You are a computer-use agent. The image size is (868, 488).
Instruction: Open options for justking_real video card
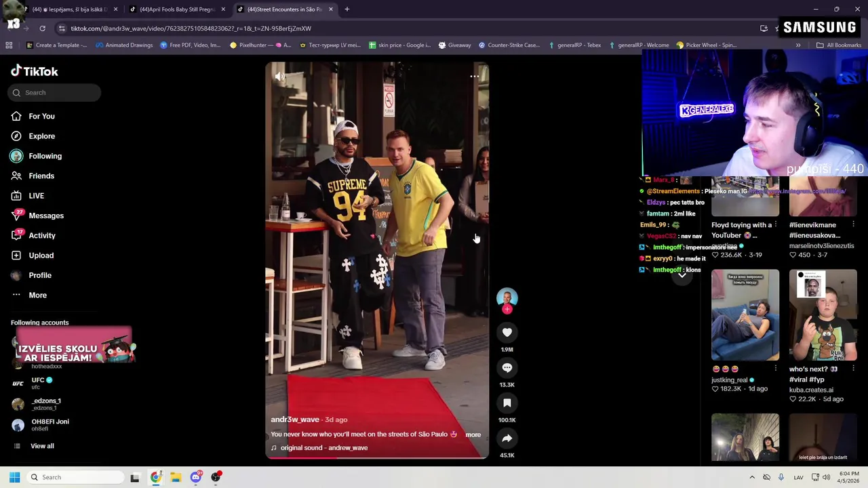(x=776, y=369)
